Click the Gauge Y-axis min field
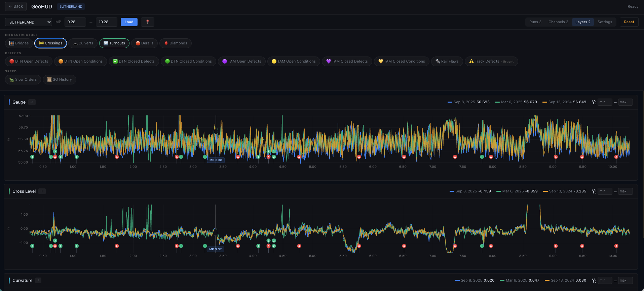Image resolution: width=644 pixels, height=291 pixels. pos(605,102)
